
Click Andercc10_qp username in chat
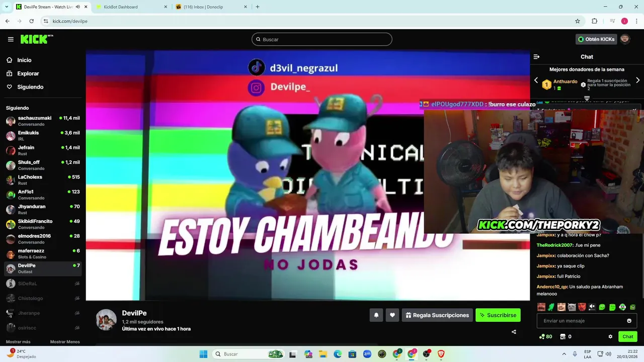click(x=552, y=287)
